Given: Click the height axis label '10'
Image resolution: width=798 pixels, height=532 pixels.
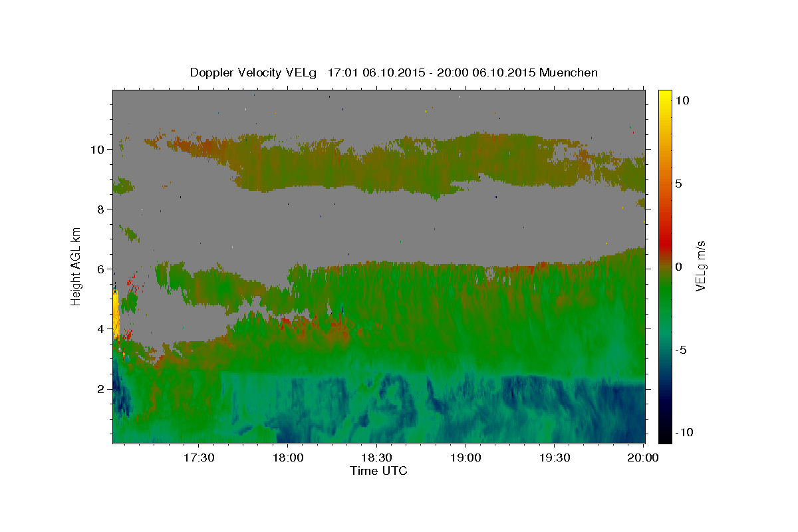Looking at the screenshot, I should (x=97, y=149).
